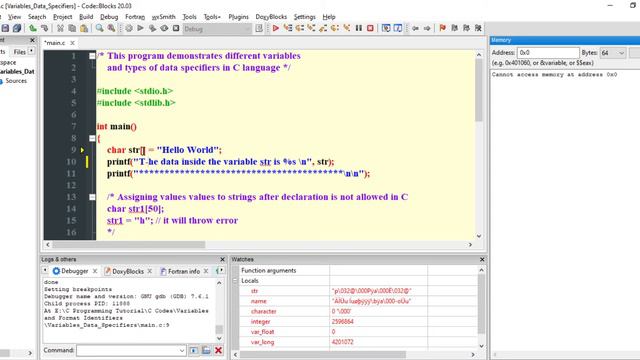Open Find with the magnifier icon
640x360 pixels.
pyautogui.click(x=99, y=28)
